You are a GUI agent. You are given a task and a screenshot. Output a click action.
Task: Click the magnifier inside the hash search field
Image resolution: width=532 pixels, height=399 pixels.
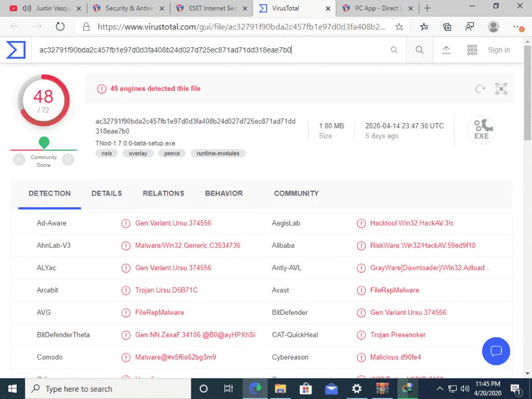click(394, 50)
